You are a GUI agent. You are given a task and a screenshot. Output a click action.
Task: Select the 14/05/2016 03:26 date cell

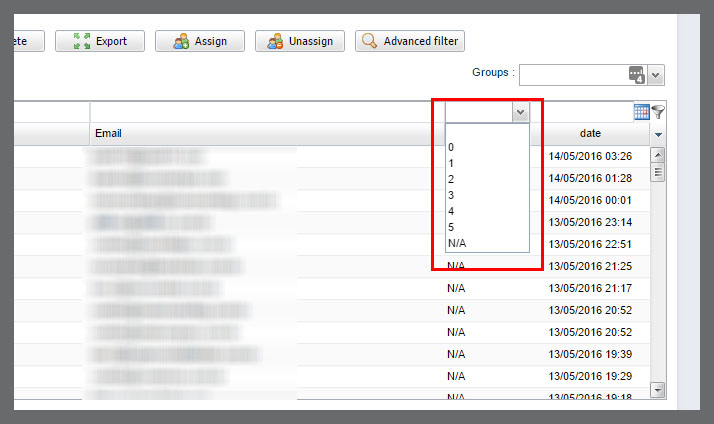pos(590,156)
